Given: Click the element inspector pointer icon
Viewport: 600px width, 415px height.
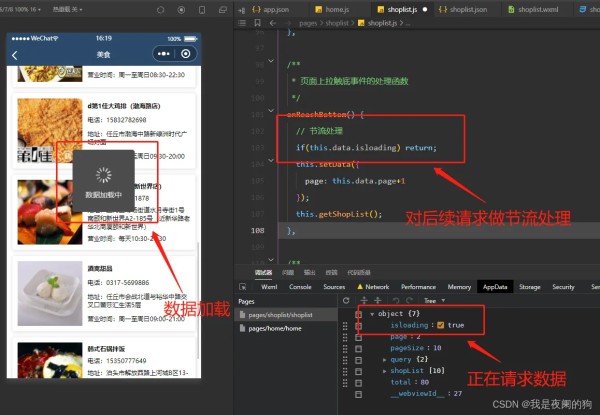Looking at the screenshot, I should 242,286.
